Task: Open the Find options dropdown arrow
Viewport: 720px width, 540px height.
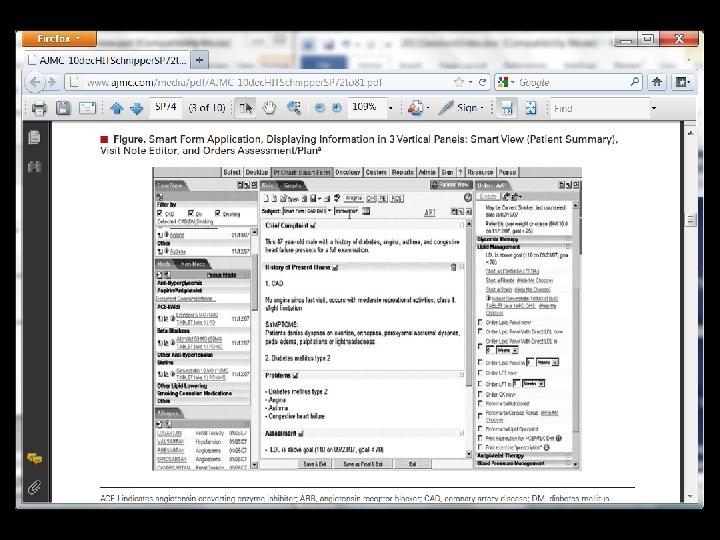Action: [x=654, y=108]
